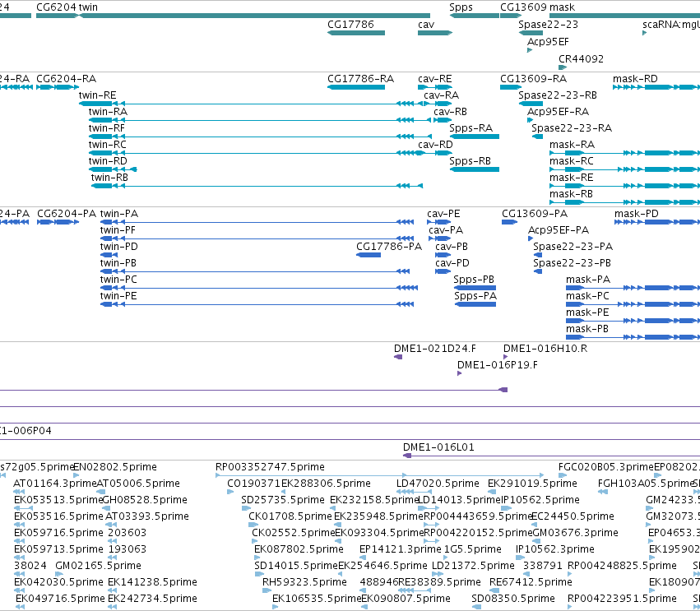Select transcript twin-RD
Image resolution: width=700 pixels, height=611 pixels.
coord(108,161)
